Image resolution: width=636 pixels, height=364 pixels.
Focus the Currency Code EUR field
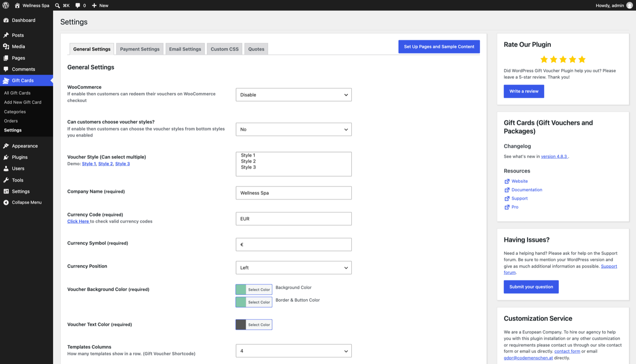[x=294, y=219]
